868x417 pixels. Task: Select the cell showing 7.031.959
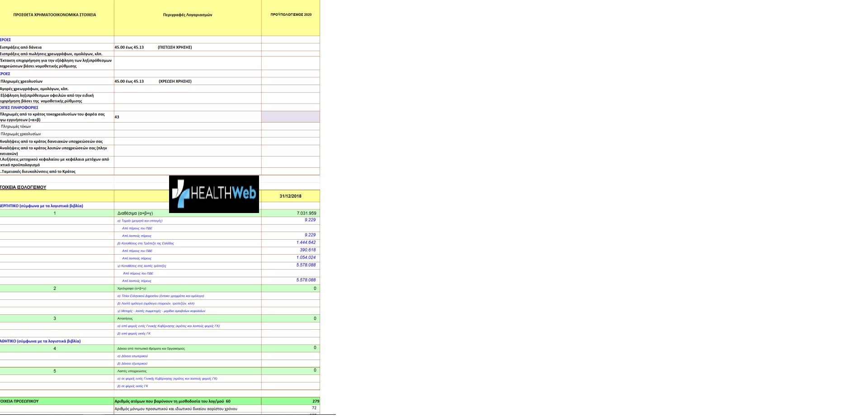(x=291, y=213)
